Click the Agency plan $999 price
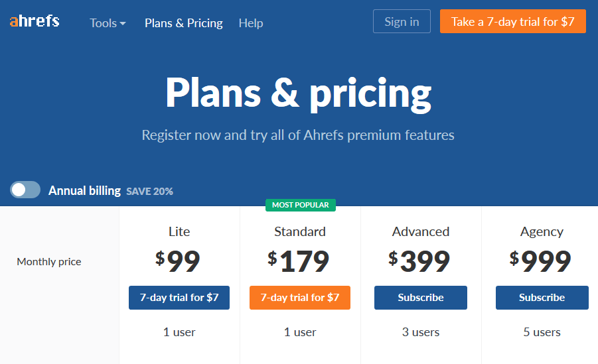 540,261
